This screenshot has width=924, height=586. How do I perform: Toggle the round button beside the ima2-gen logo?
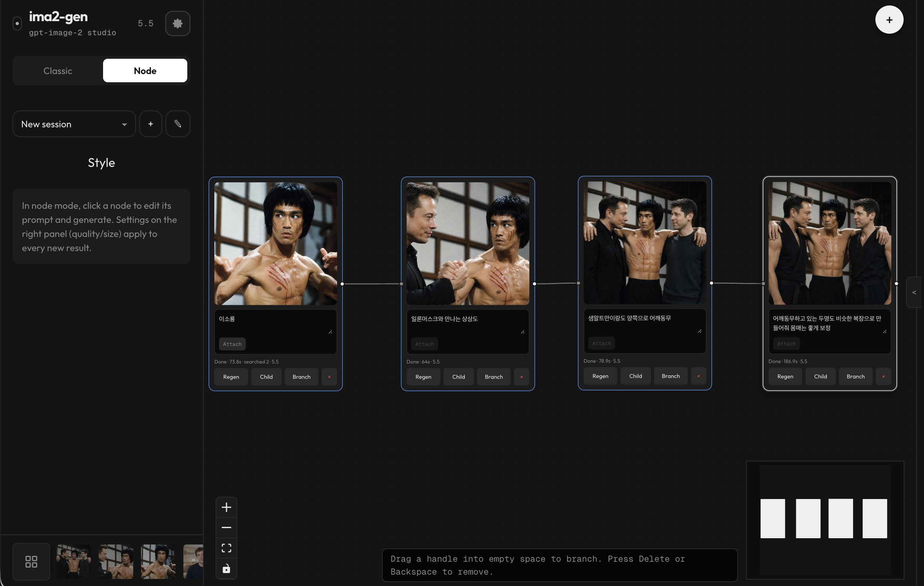pos(17,24)
